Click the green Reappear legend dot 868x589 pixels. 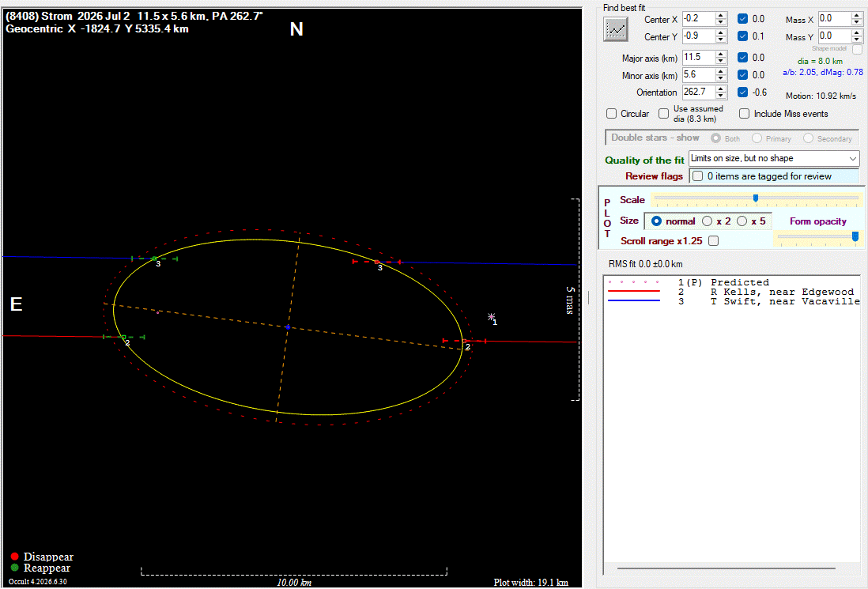14,568
